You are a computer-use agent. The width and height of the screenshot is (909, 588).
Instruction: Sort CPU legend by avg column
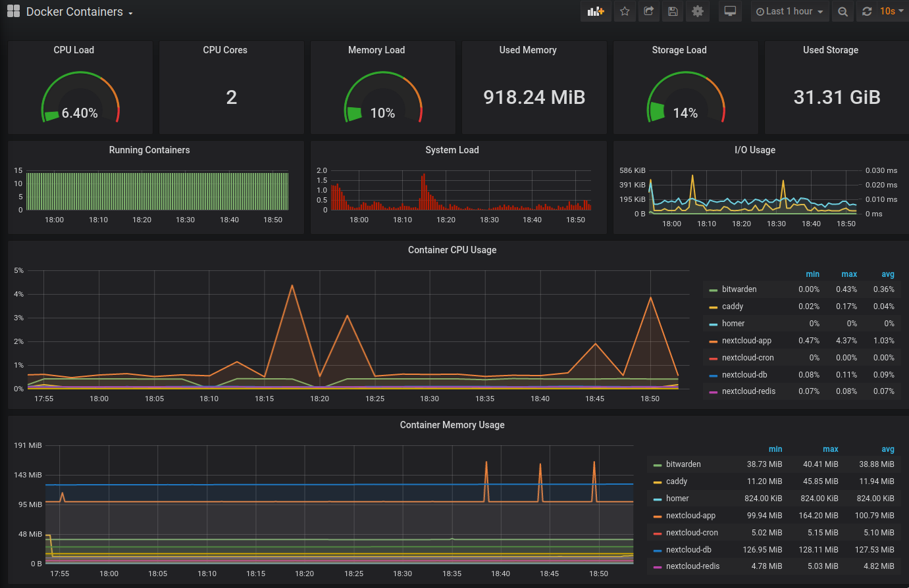(x=888, y=274)
